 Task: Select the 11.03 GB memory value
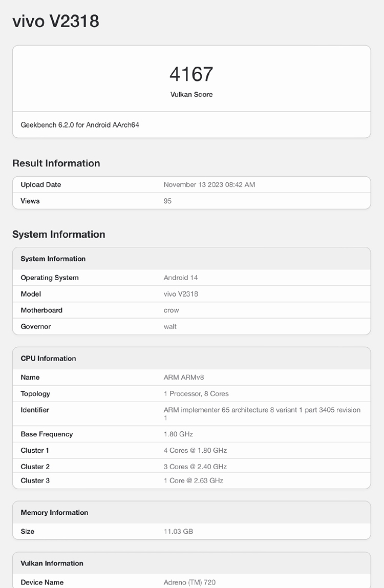click(178, 531)
